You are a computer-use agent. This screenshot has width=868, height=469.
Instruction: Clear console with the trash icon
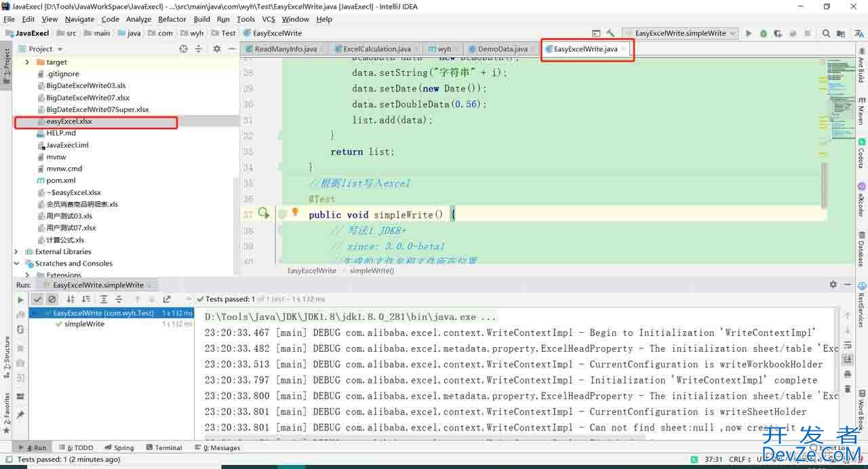tap(848, 389)
